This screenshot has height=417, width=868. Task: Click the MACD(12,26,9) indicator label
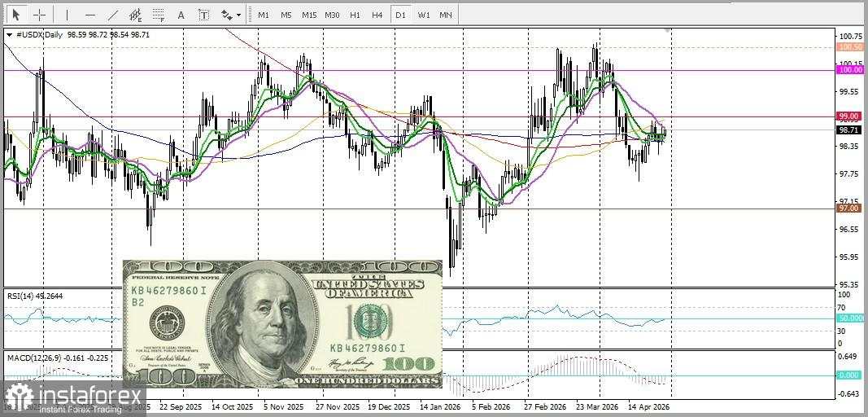[x=58, y=358]
